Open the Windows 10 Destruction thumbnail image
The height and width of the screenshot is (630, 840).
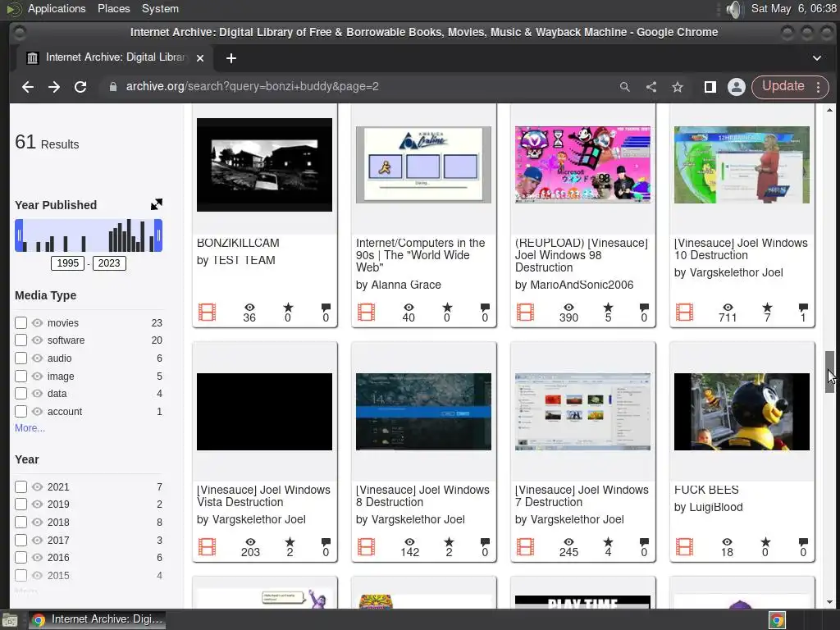pyautogui.click(x=742, y=165)
